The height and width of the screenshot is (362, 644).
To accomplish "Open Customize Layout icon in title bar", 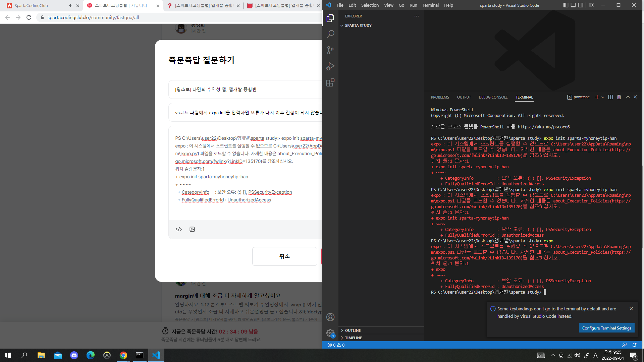I will tap(591, 5).
